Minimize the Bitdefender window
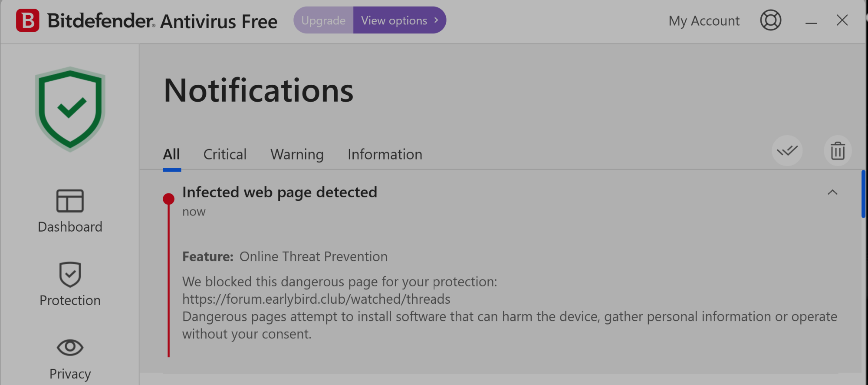 811,22
